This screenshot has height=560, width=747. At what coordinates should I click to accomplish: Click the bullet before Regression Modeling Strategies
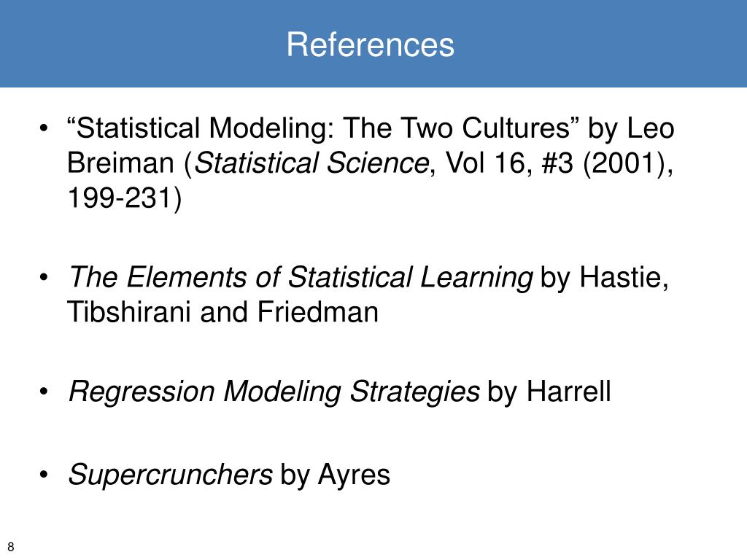point(44,392)
